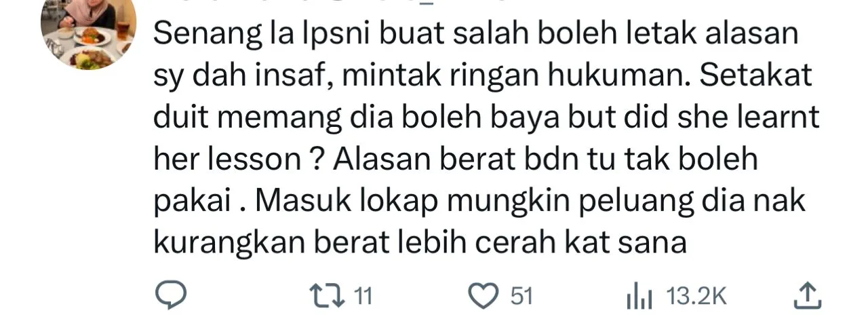This screenshot has width=868, height=319.
Task: Like the tweet with the heart icon
Action: 483,296
